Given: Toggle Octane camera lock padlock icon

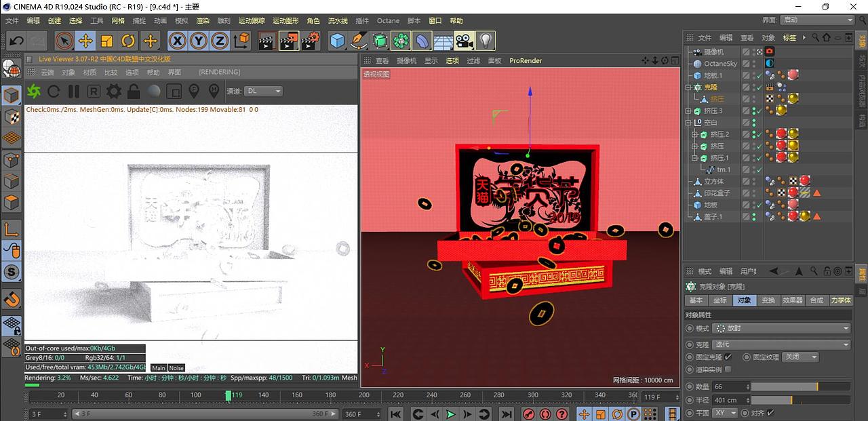Looking at the screenshot, I should (x=134, y=91).
